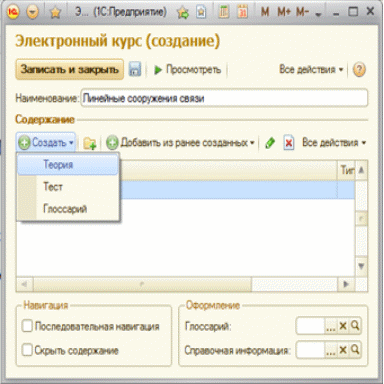
Task: Click the 1C application logo icon
Action: tap(13, 12)
